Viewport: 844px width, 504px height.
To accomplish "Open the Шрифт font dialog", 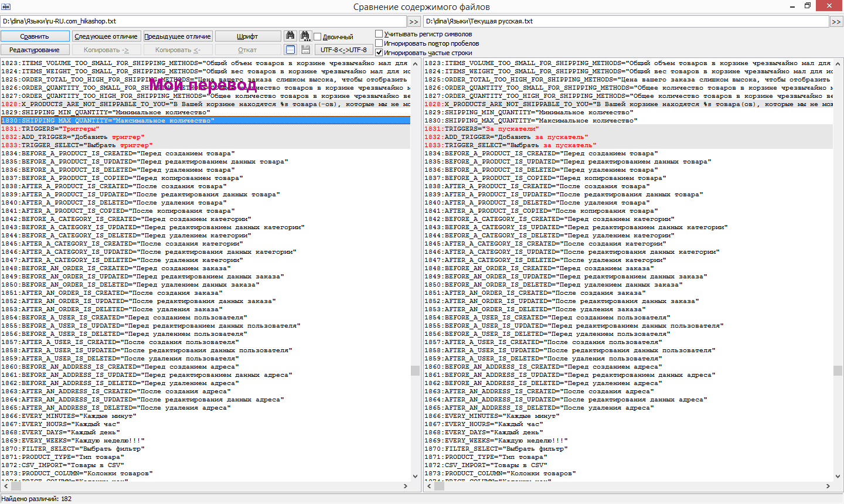I will 247,36.
